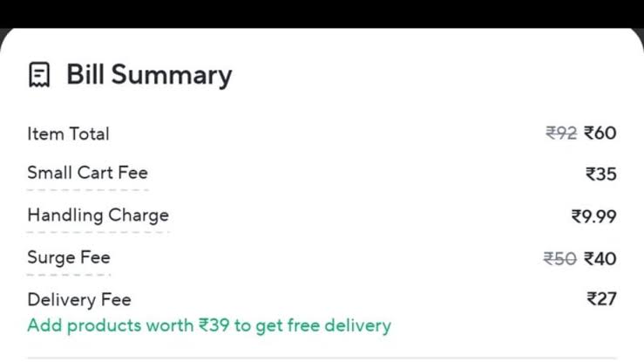Image resolution: width=644 pixels, height=362 pixels.
Task: Tap the Bill Summary receipt icon
Action: [38, 75]
